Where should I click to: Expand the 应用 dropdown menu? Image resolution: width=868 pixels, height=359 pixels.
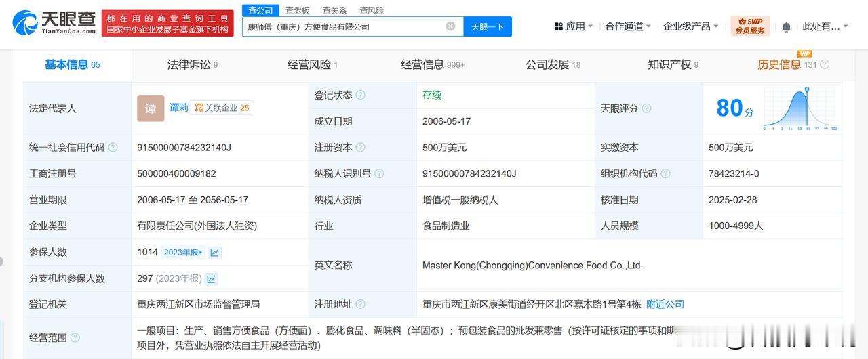573,26
